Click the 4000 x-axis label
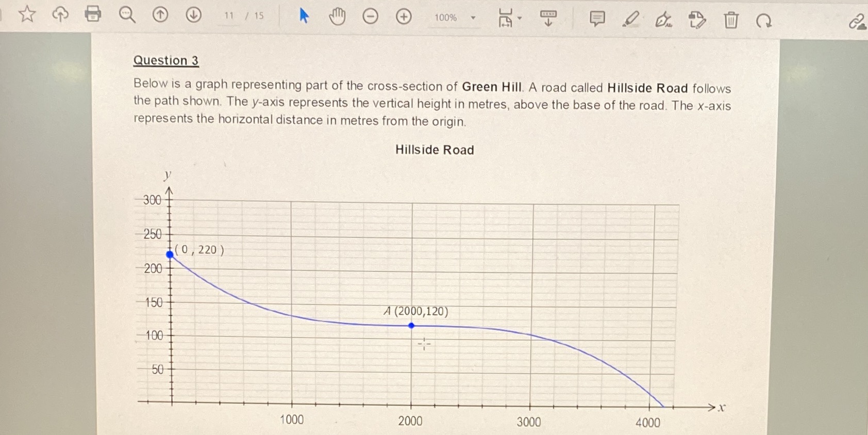This screenshot has height=435, width=868. point(648,423)
